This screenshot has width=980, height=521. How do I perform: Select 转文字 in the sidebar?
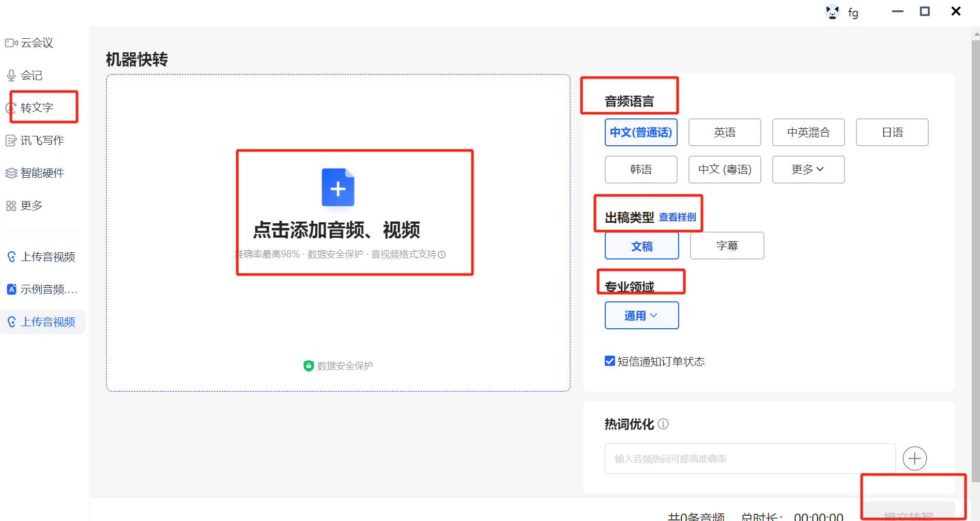(29, 108)
